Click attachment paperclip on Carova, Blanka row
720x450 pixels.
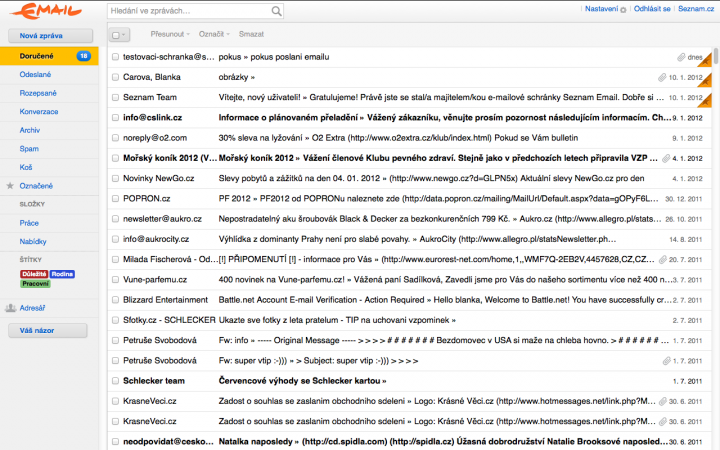662,78
